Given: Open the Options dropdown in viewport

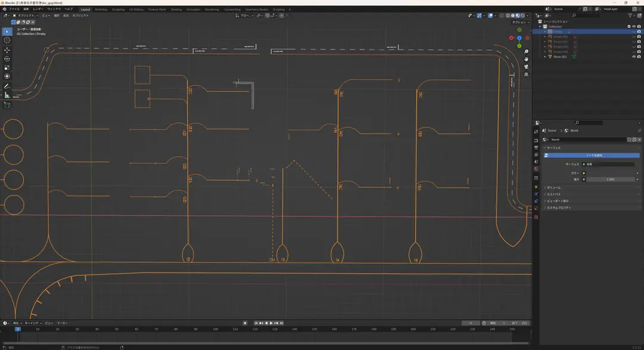Looking at the screenshot, I should [521, 22].
